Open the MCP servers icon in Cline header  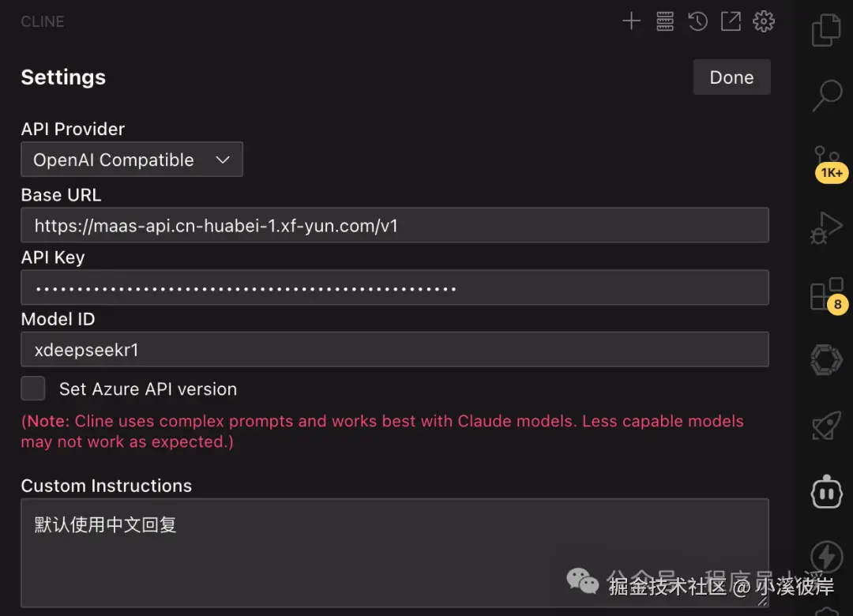[x=665, y=21]
